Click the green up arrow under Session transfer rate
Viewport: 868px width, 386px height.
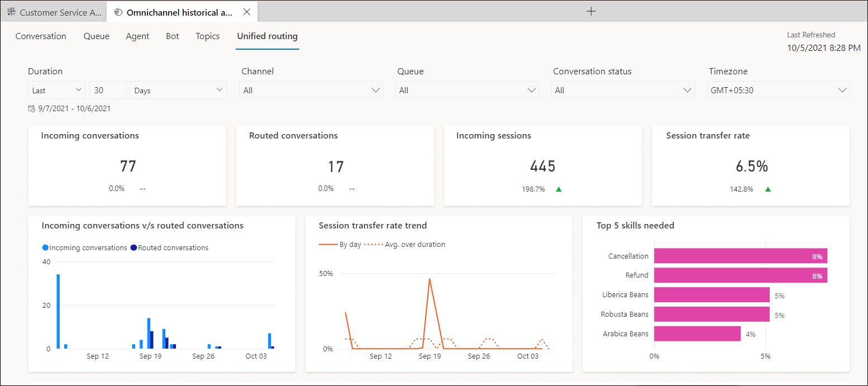click(x=767, y=189)
